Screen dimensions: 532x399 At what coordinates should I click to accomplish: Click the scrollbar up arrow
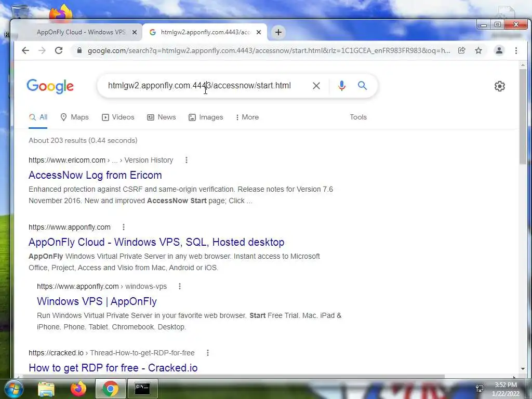click(x=523, y=65)
